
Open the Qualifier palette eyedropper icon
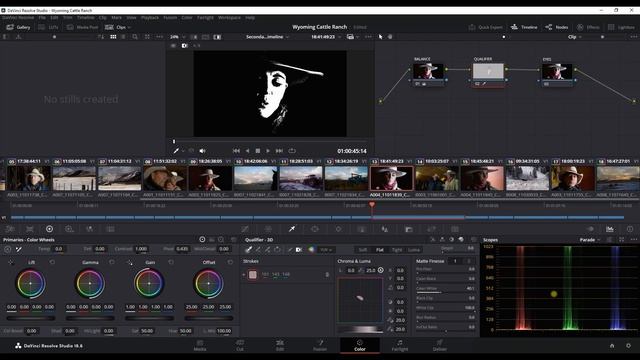[x=292, y=229]
